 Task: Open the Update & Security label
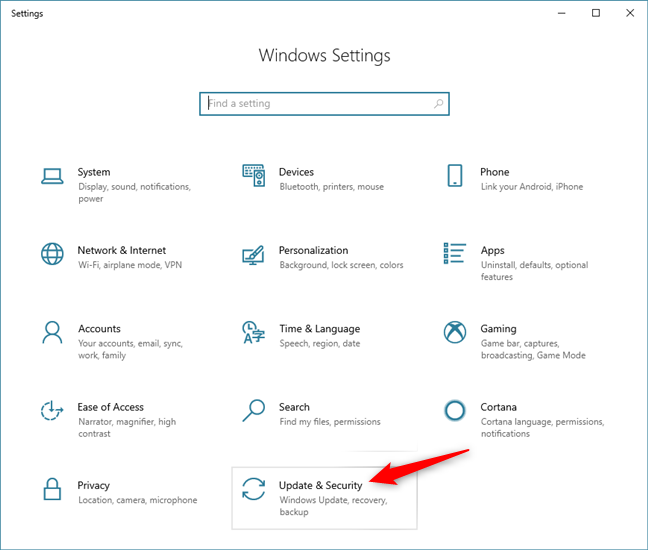(320, 486)
